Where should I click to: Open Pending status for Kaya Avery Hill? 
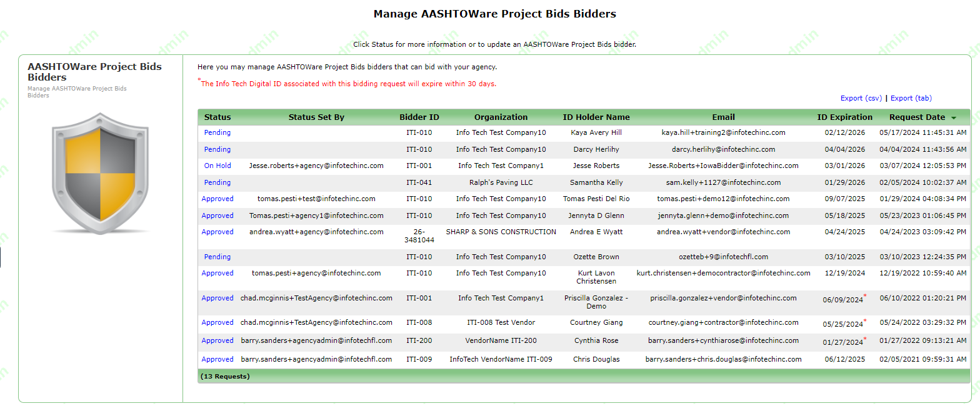[217, 132]
